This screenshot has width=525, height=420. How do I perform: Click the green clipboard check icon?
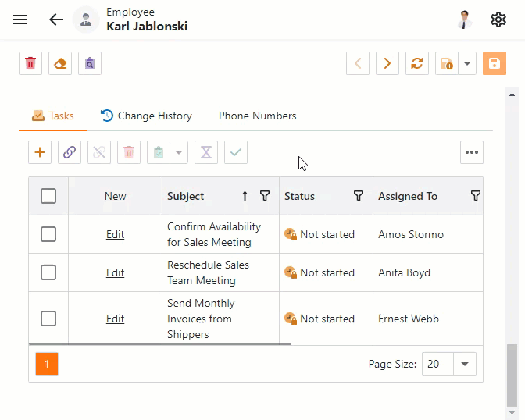click(159, 152)
